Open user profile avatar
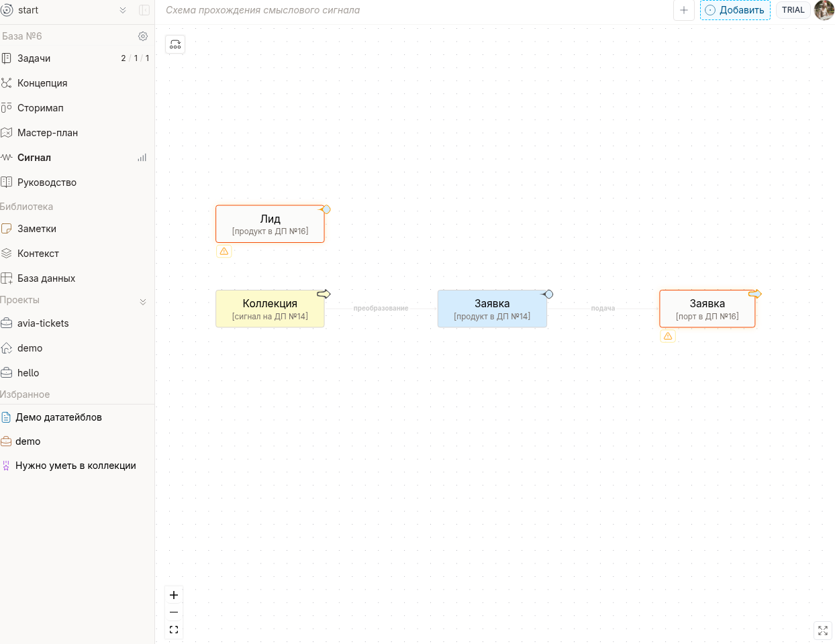Image resolution: width=835 pixels, height=644 pixels. (x=824, y=10)
